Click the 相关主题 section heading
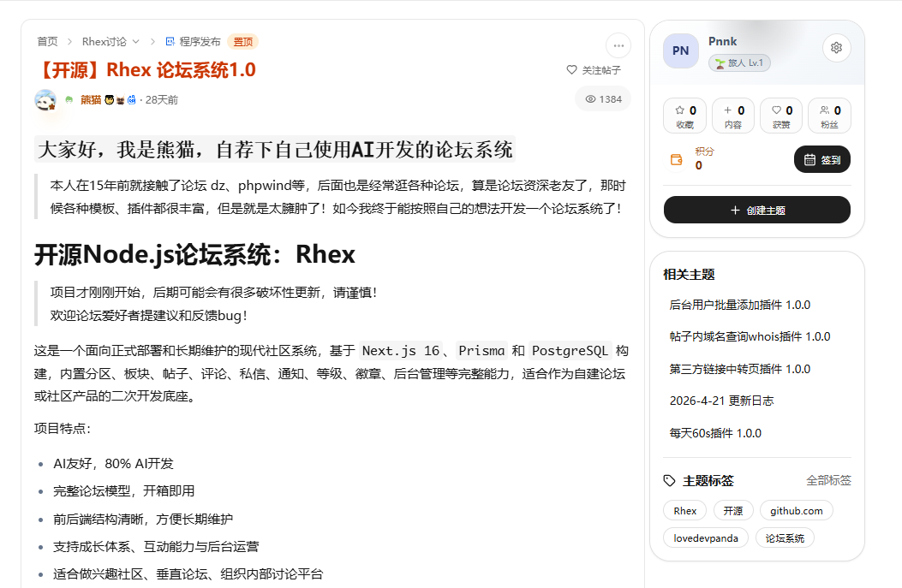Viewport: 902px width, 588px height. pyautogui.click(x=689, y=275)
